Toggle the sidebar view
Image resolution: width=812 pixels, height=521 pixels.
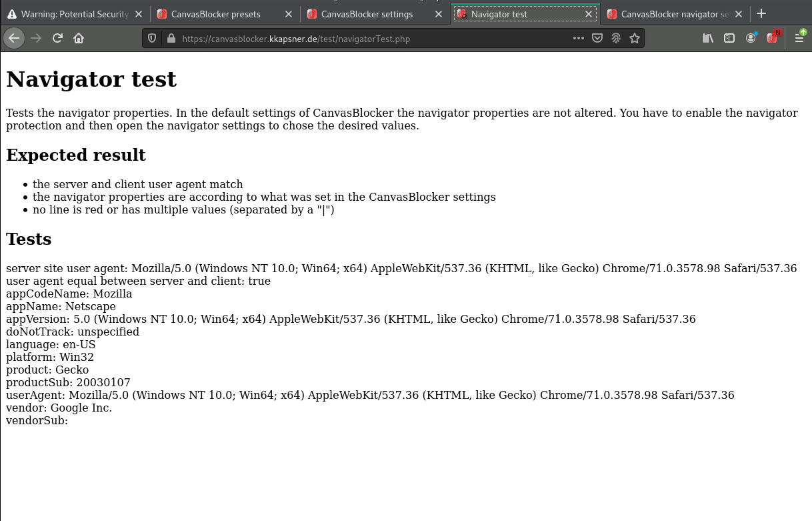pos(729,38)
